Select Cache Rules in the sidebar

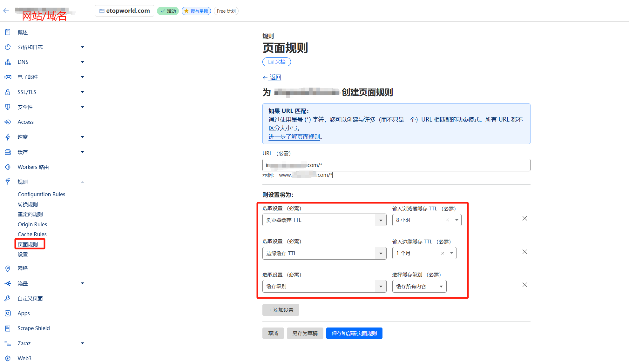tap(32, 234)
